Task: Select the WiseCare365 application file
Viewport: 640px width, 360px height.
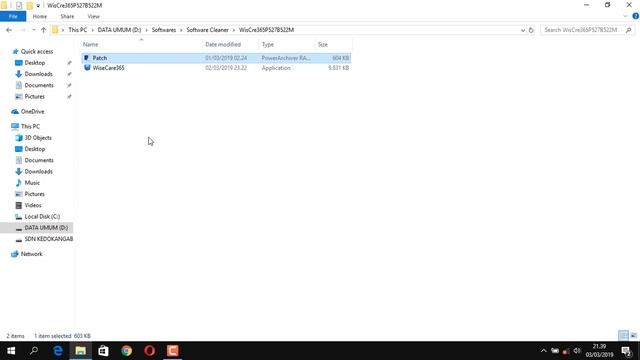Action: 216,68
